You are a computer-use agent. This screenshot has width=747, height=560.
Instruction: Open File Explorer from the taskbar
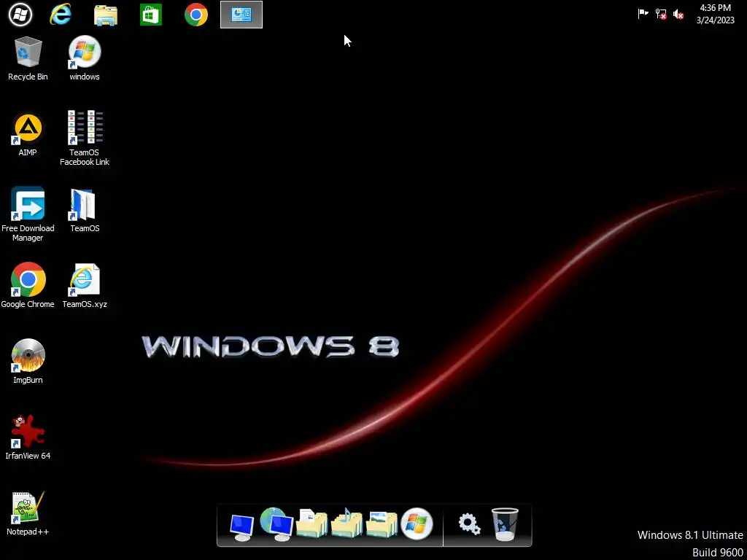tap(105, 15)
